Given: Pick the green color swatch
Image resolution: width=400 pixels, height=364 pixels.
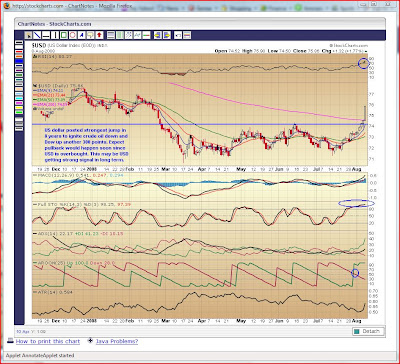Looking at the screenshot, I should tap(19, 75).
